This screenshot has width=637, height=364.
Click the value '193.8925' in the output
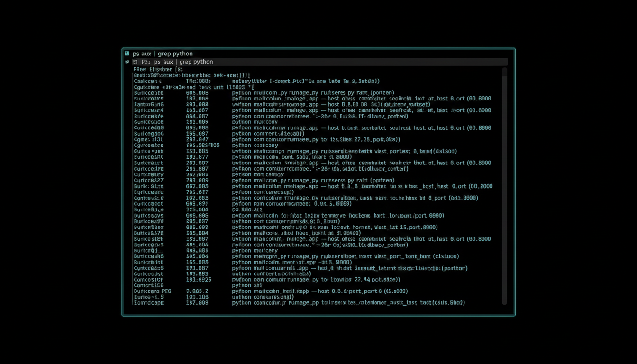coord(199,280)
